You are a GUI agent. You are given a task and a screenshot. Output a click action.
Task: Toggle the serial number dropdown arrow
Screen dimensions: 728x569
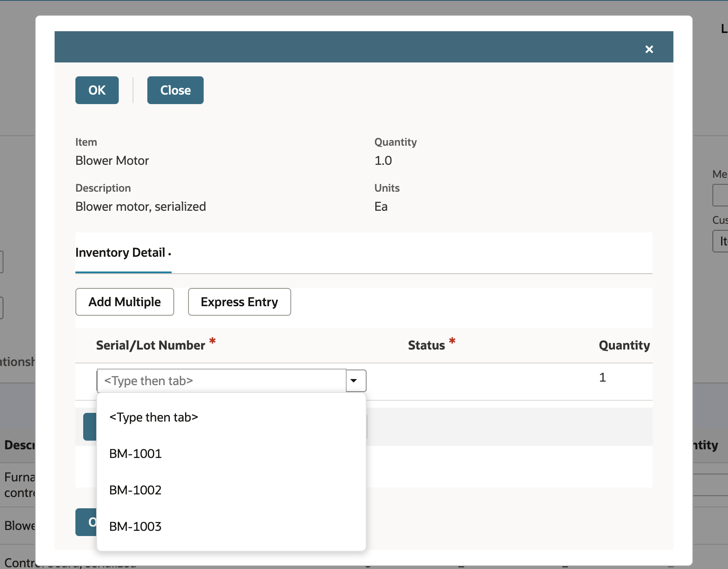(x=356, y=381)
